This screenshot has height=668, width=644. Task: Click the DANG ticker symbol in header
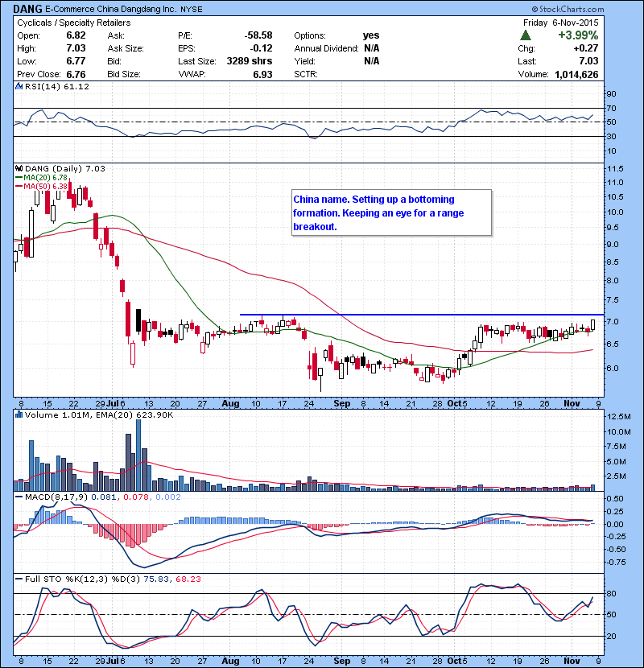click(27, 9)
